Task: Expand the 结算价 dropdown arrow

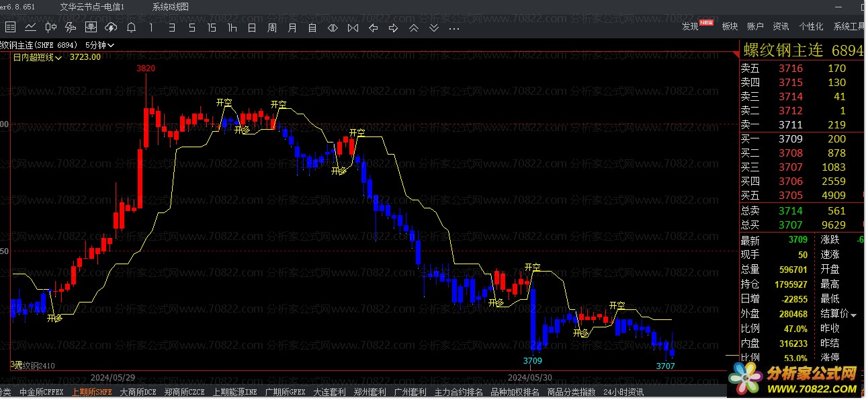Action: pos(854,315)
